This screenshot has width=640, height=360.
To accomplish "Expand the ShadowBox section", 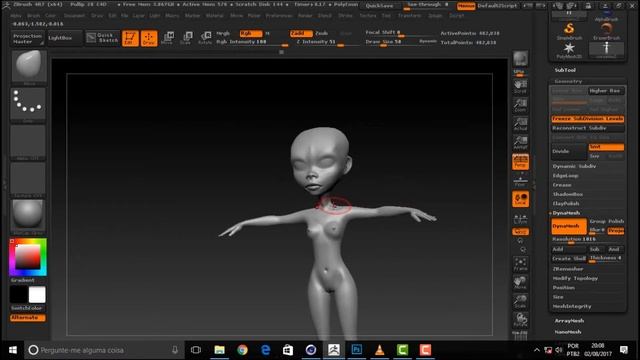I will point(568,194).
